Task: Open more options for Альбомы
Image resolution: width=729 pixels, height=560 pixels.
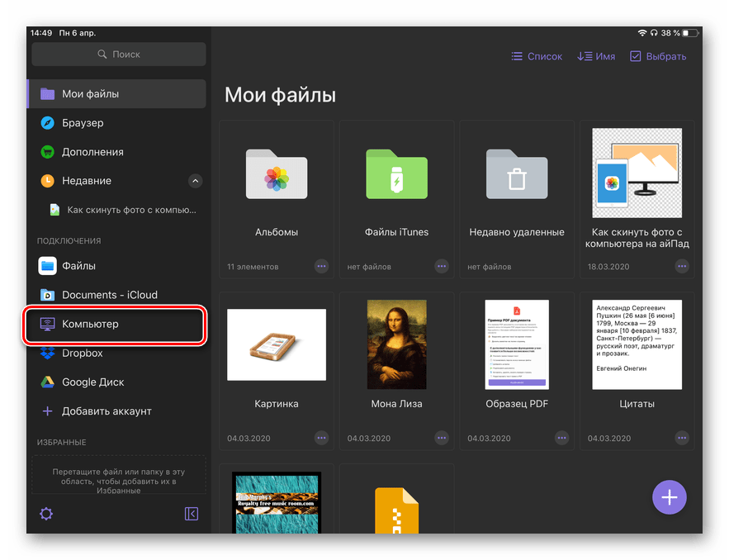Action: [x=321, y=267]
